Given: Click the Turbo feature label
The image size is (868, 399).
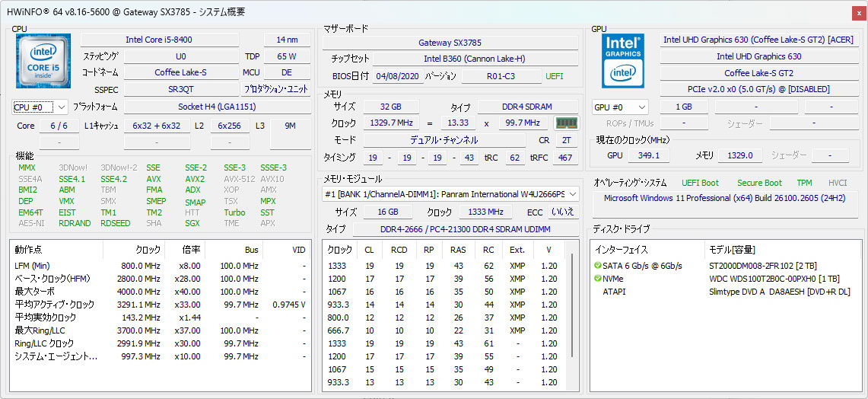Looking at the screenshot, I should pos(234,212).
